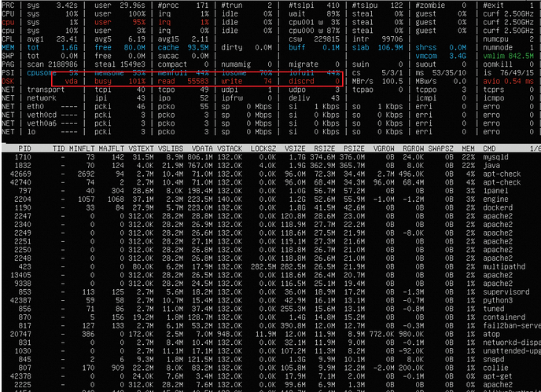Click the VGROW column header
541x392 pixels.
coord(384,148)
